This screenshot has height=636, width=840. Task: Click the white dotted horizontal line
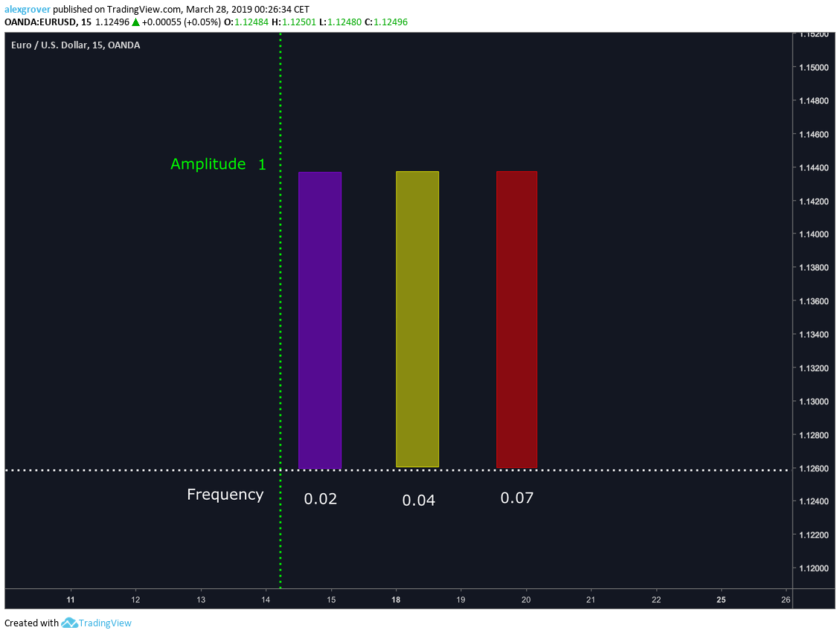click(x=397, y=470)
